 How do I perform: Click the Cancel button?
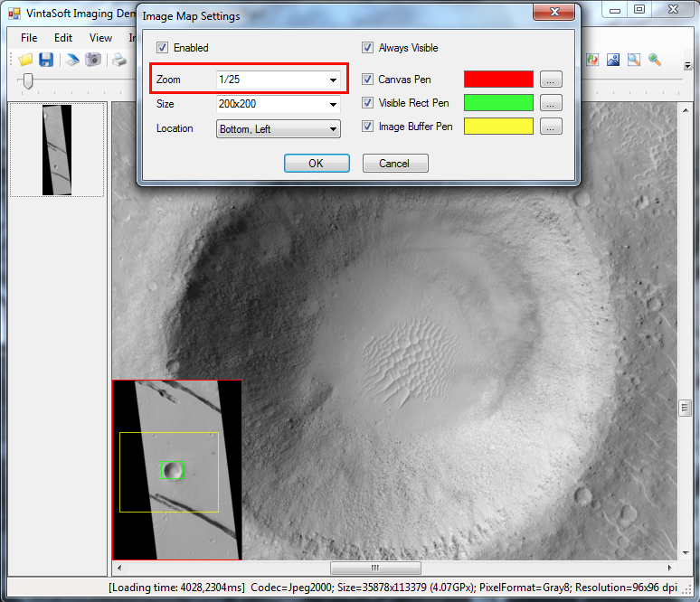pos(395,164)
